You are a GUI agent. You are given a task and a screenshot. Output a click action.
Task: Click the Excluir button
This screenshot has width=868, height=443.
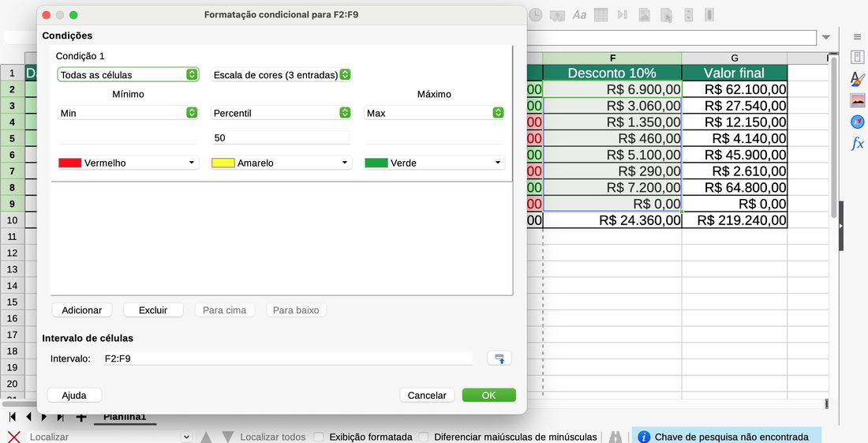pyautogui.click(x=153, y=310)
